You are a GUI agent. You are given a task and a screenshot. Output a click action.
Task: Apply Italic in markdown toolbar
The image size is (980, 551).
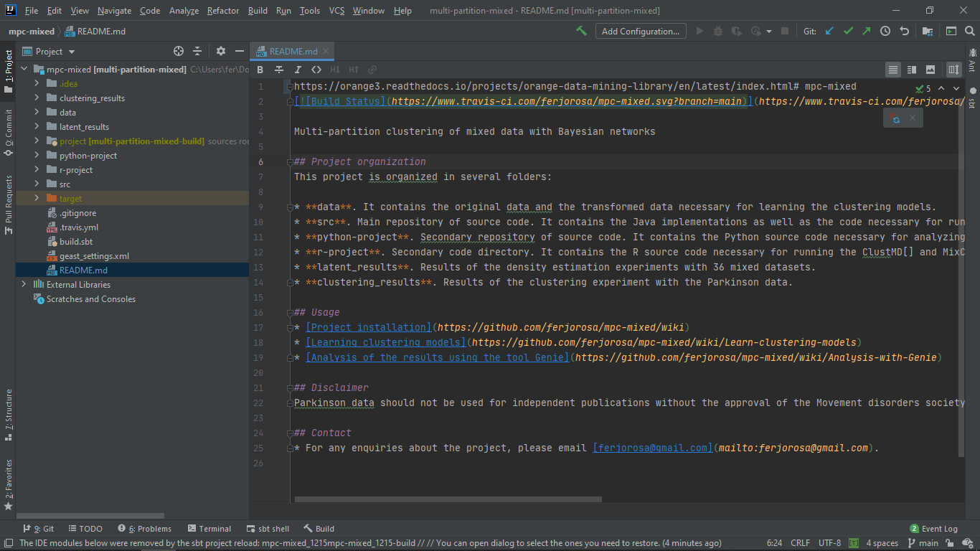pyautogui.click(x=298, y=70)
